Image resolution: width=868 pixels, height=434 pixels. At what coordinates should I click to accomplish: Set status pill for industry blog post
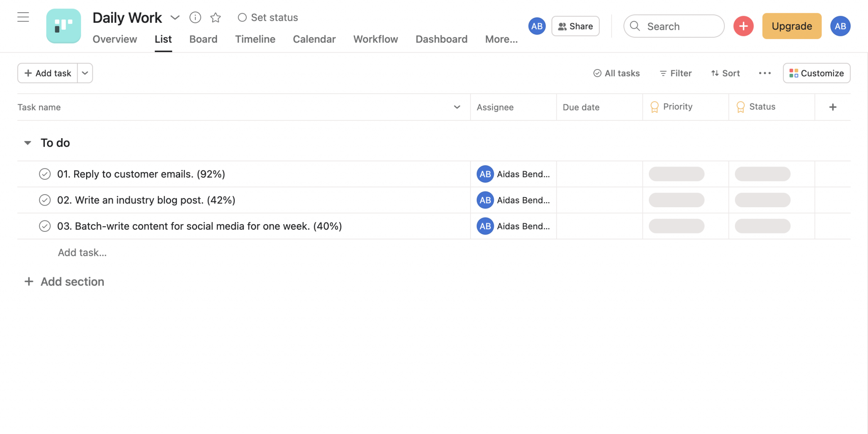(x=762, y=200)
